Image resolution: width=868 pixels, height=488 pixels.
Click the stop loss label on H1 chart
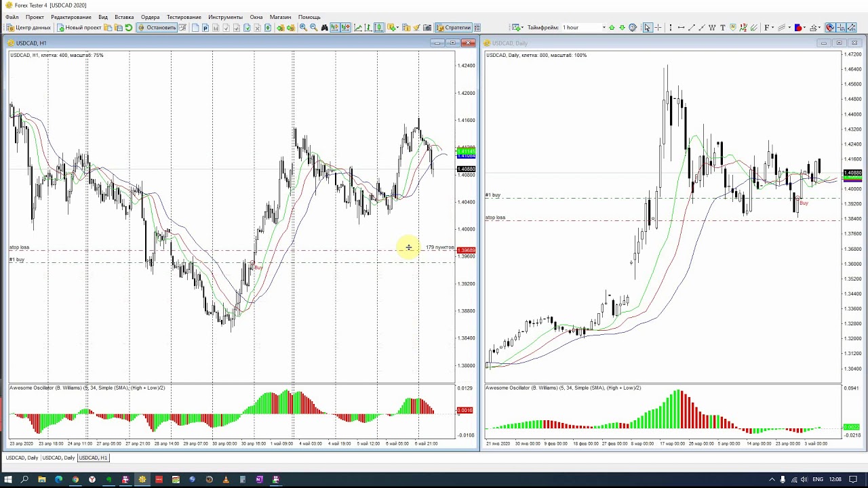click(x=20, y=247)
